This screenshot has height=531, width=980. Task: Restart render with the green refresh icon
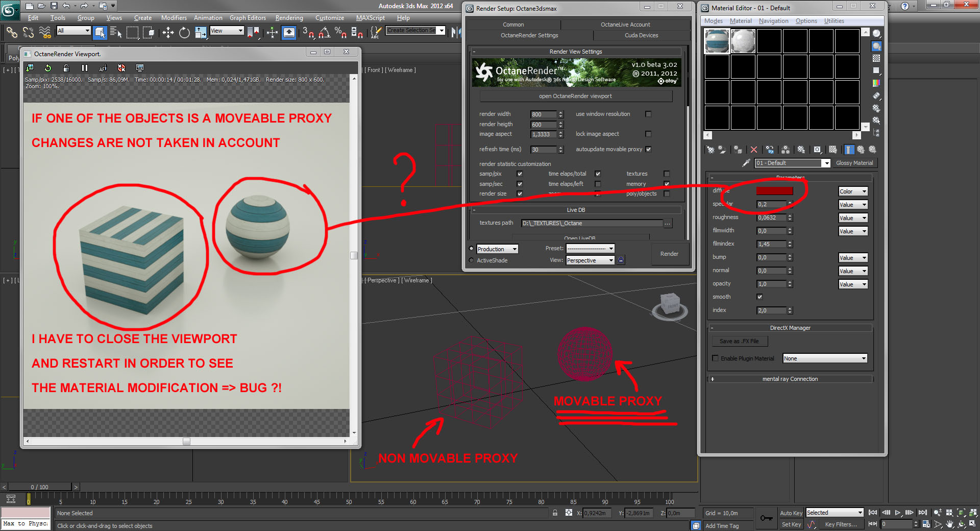pyautogui.click(x=48, y=68)
